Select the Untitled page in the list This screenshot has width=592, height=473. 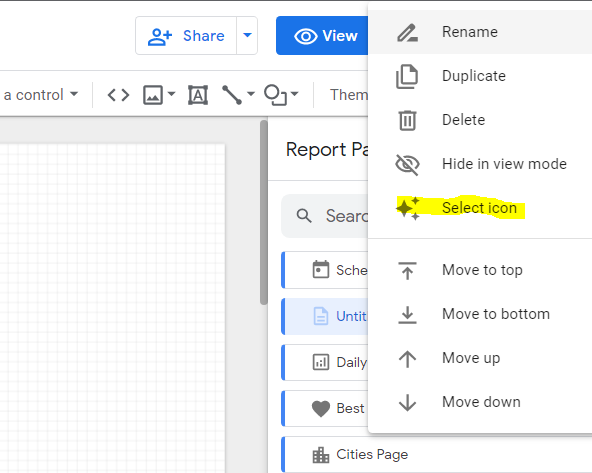point(325,316)
